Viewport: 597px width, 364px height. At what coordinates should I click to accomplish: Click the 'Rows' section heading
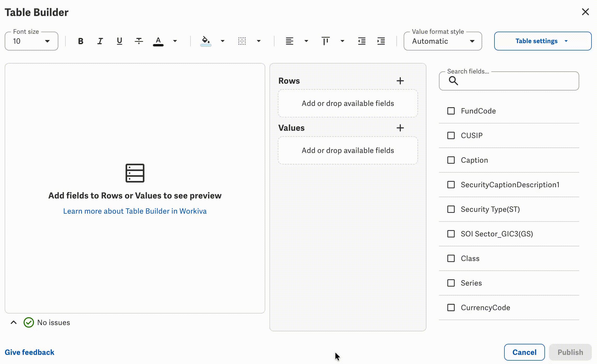tap(289, 81)
